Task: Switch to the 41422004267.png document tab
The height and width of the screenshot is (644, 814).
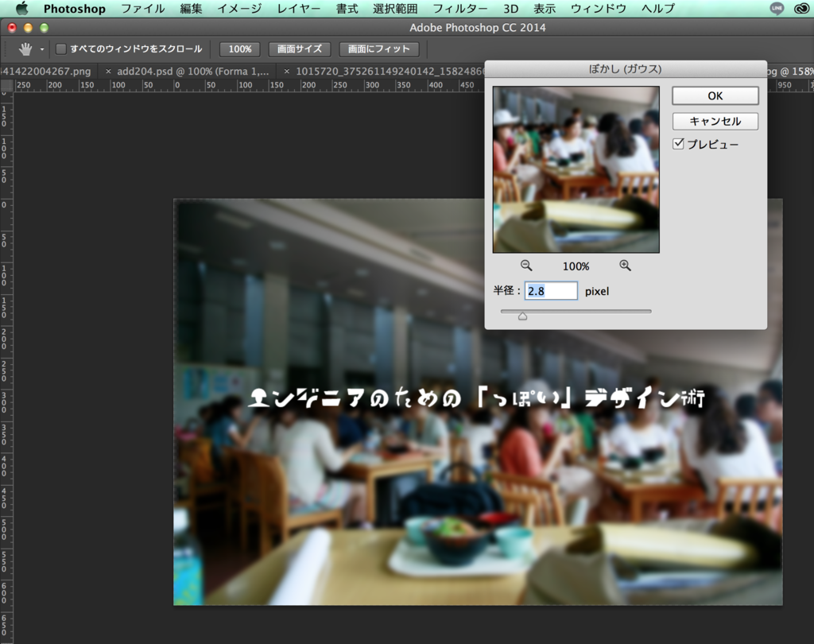Action: tap(45, 71)
